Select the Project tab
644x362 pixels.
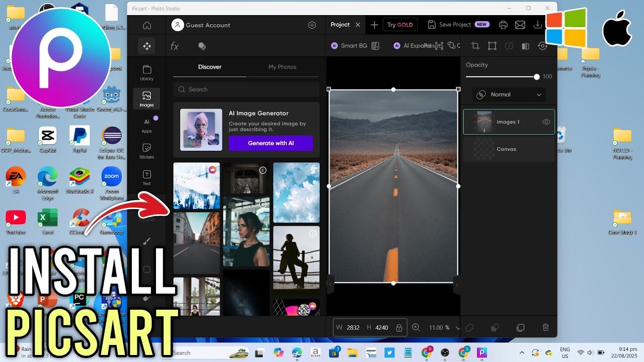pyautogui.click(x=340, y=25)
